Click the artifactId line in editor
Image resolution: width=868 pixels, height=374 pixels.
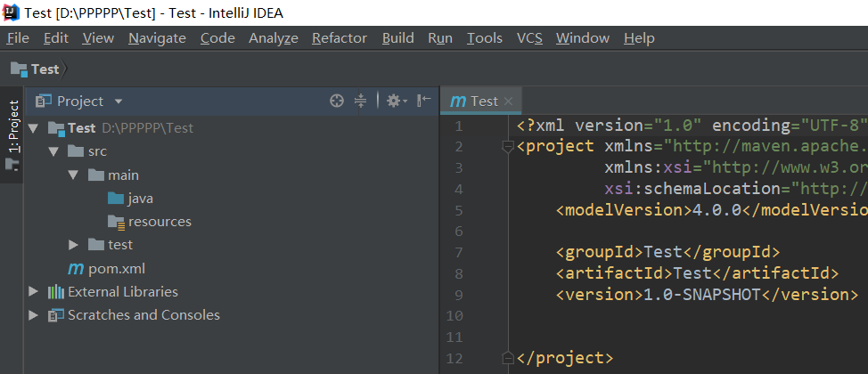(698, 273)
